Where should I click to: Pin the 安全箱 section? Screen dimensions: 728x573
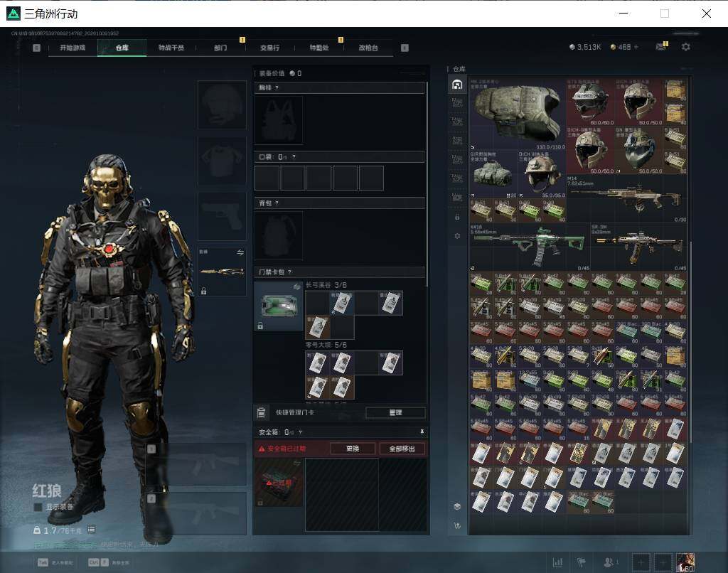point(422,432)
